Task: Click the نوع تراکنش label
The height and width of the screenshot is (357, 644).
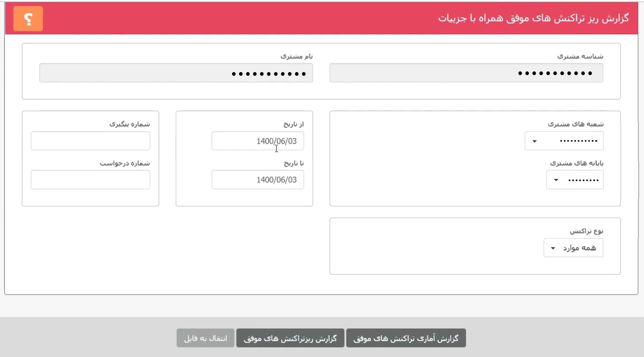Action: pyautogui.click(x=586, y=231)
